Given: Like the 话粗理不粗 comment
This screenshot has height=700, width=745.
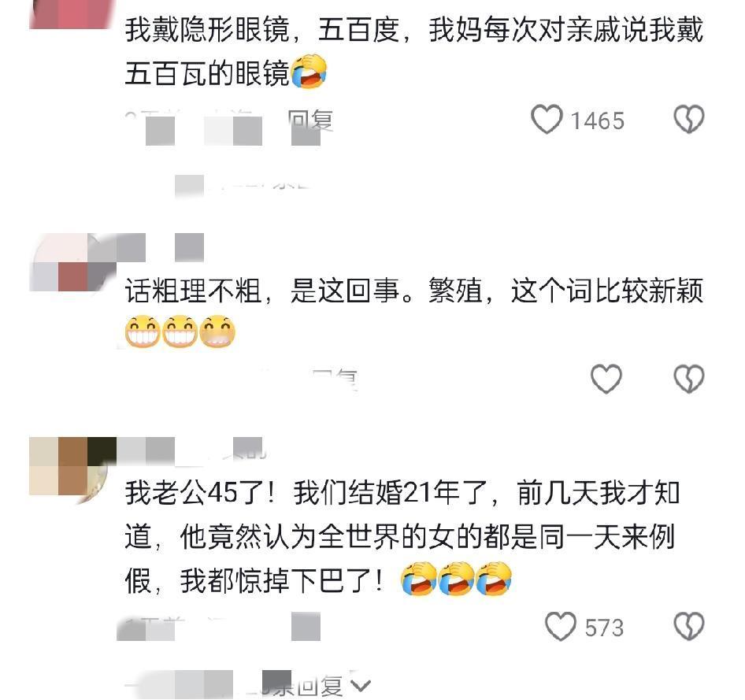Looking at the screenshot, I should tap(606, 379).
